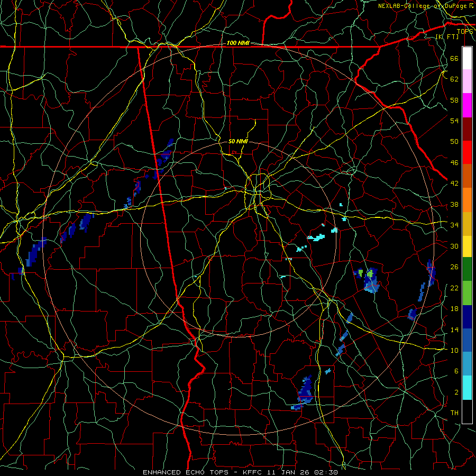This screenshot has height=476, width=476.
Task: Click the magenta legend swatch
Action: click(467, 105)
